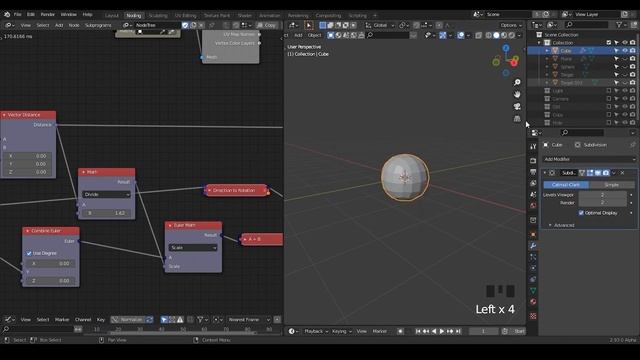Viewport: 640px width, 360px height.
Task: Switch to the Sculpting workspace tab
Action: (158, 16)
